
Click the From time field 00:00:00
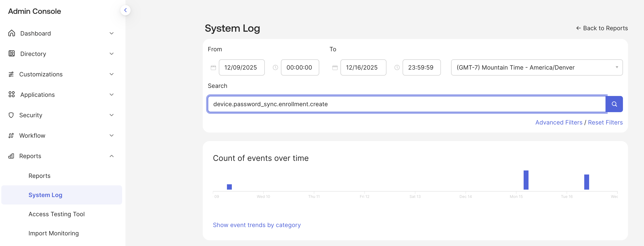click(x=300, y=67)
